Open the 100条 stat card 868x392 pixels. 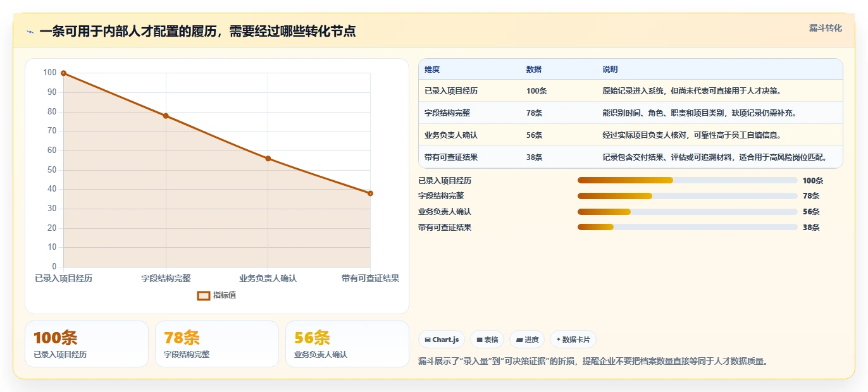click(x=87, y=344)
